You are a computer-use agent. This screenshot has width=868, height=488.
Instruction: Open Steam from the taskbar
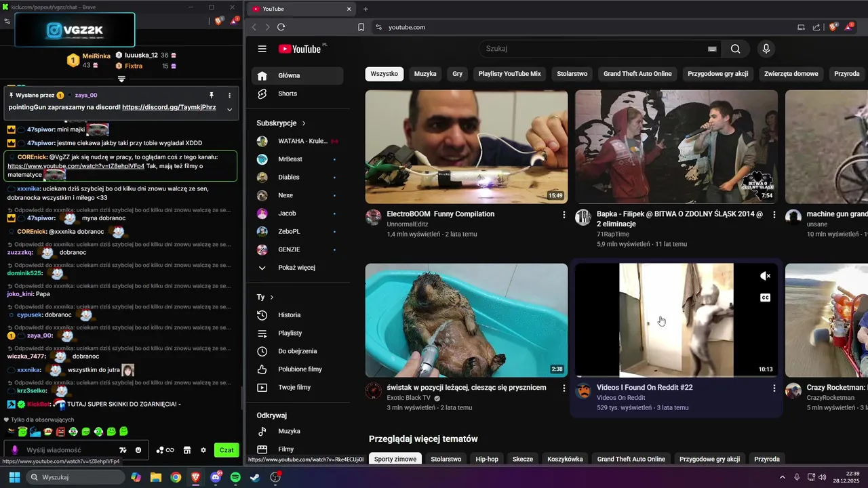[254, 477]
